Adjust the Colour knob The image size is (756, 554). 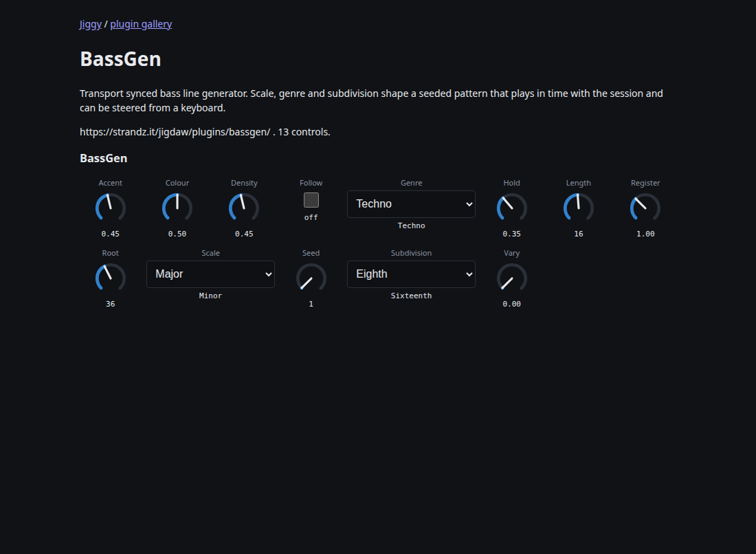[177, 208]
